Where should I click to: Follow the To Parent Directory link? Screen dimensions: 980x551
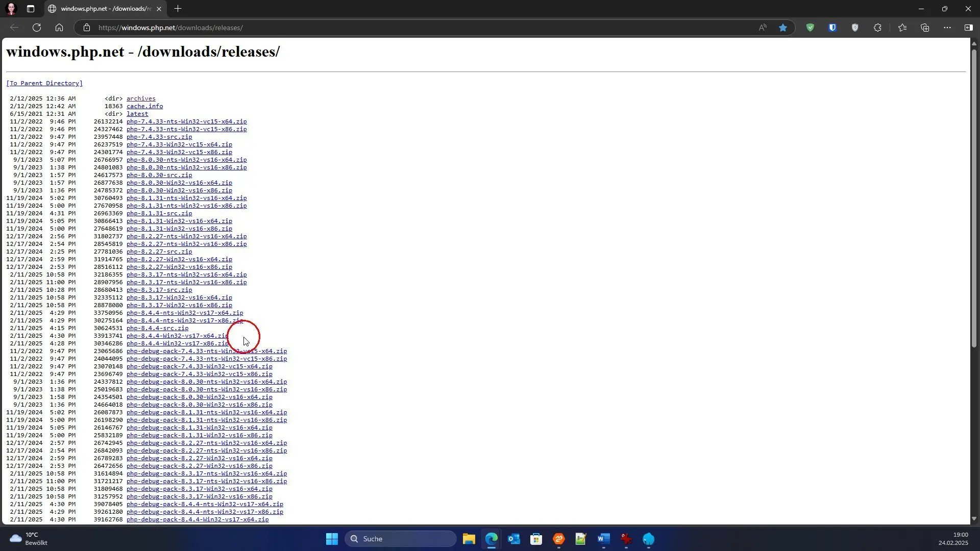point(44,83)
